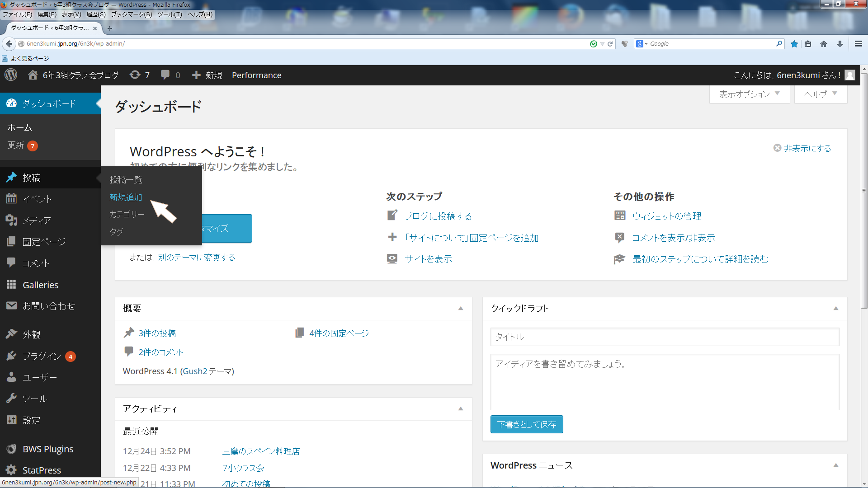Open the Firefox hamburger menu
Image resolution: width=868 pixels, height=488 pixels.
[x=859, y=44]
